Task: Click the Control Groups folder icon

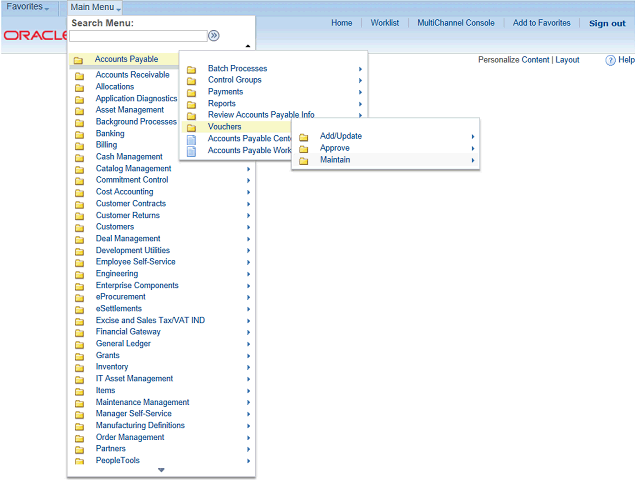Action: tap(191, 81)
